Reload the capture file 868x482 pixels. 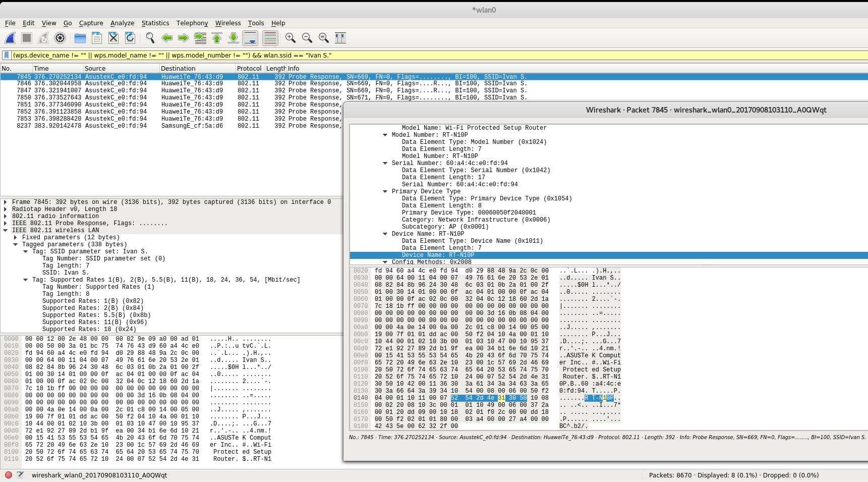130,38
